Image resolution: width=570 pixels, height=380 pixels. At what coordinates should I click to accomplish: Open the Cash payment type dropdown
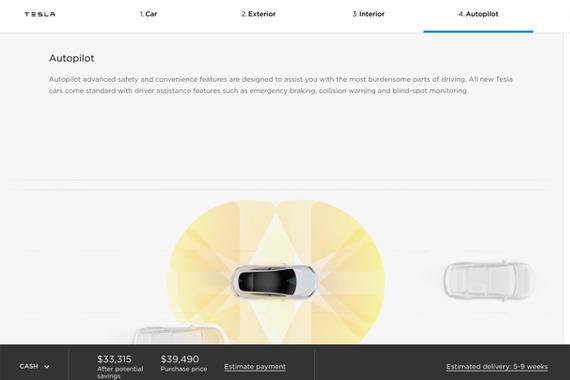tap(35, 366)
